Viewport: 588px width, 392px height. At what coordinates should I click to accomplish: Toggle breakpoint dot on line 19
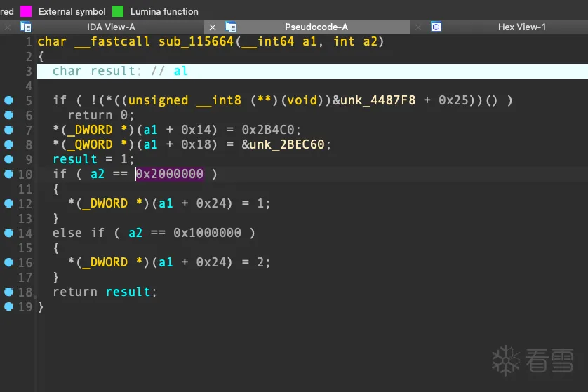coord(8,306)
